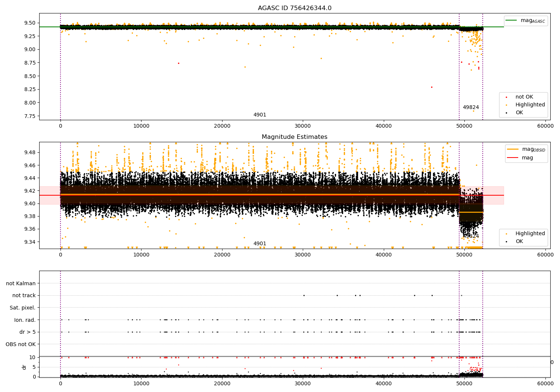
Task: Click the 9.25 y-axis tick label
Action: (x=29, y=36)
